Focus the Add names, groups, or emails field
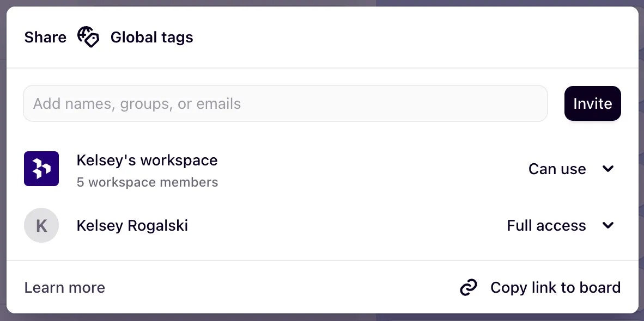The width and height of the screenshot is (644, 321). tap(285, 103)
